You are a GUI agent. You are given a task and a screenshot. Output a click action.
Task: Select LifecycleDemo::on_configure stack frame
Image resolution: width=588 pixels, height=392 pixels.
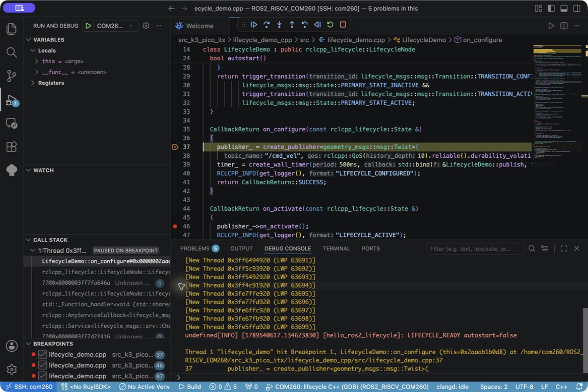click(97, 261)
